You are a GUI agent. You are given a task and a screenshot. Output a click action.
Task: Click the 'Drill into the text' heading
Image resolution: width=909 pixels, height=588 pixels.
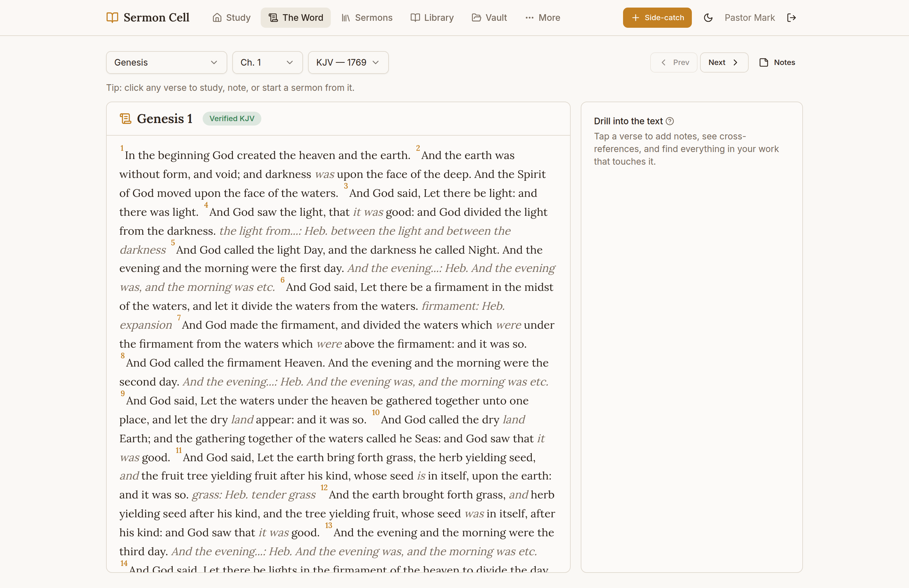click(x=628, y=121)
